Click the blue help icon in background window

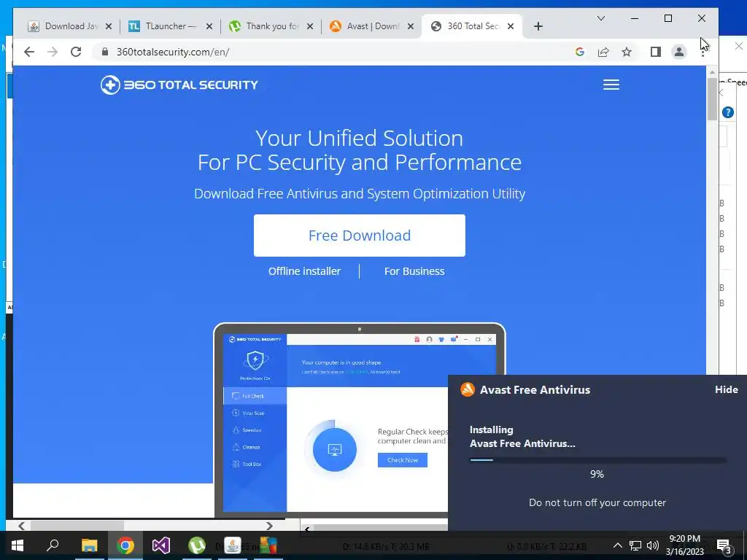point(728,112)
